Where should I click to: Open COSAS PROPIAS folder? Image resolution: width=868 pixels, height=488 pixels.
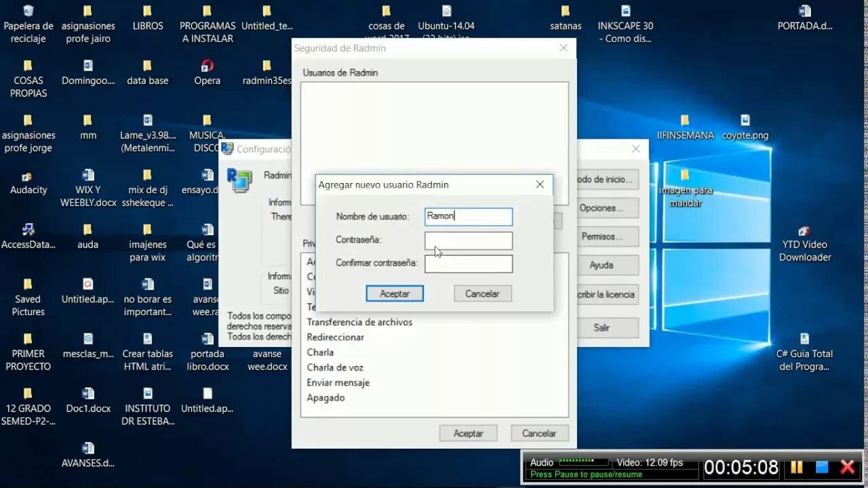tap(28, 79)
